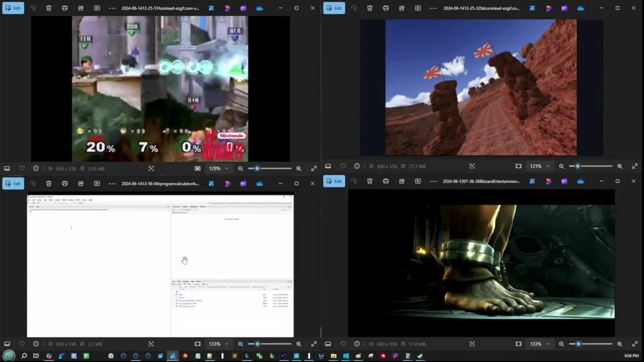Click Edit in the foxislead window
This screenshot has height=362, width=644.
click(x=13, y=8)
